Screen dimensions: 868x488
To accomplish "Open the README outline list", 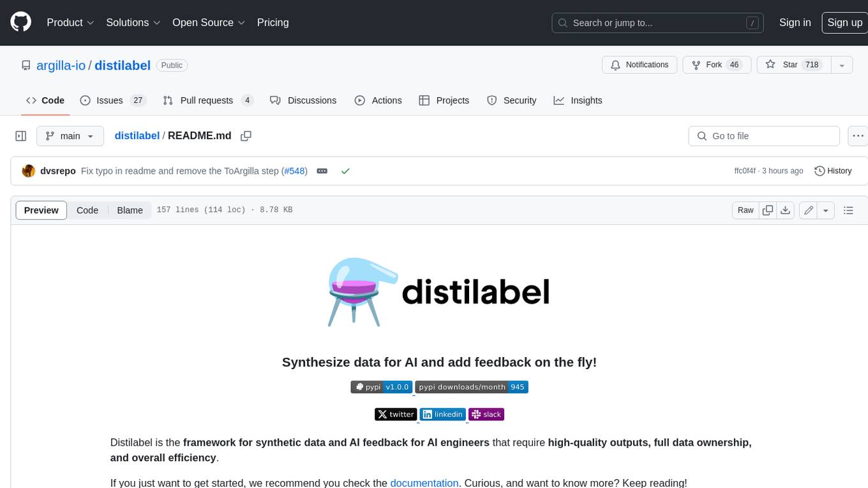I will (848, 210).
